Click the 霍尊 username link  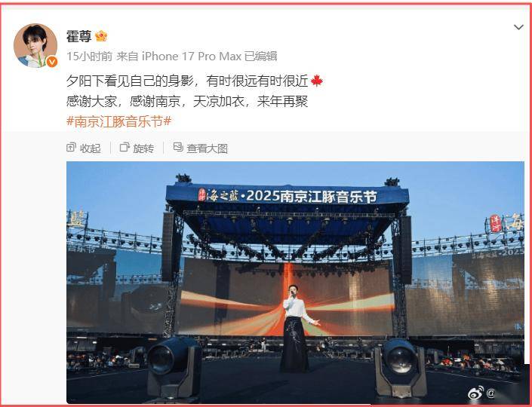coord(78,36)
